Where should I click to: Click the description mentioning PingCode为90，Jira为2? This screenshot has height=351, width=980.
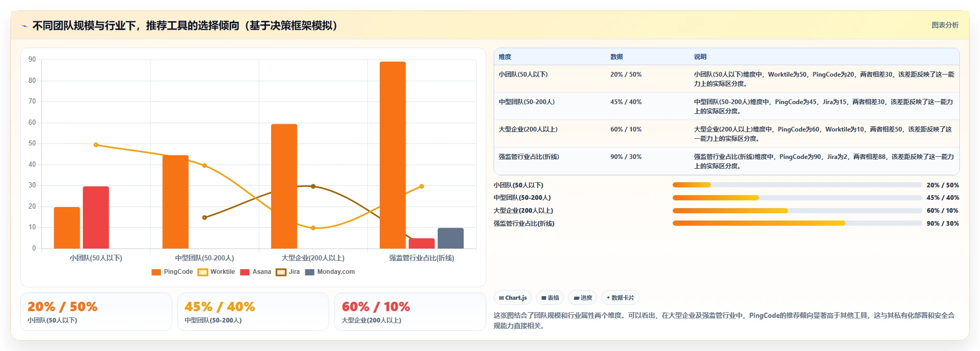824,162
